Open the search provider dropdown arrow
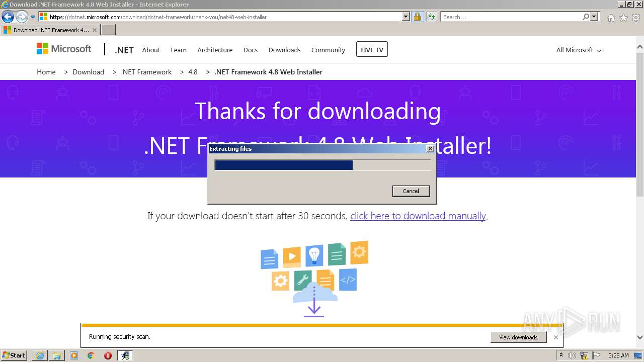The height and width of the screenshot is (362, 644). pos(594,17)
